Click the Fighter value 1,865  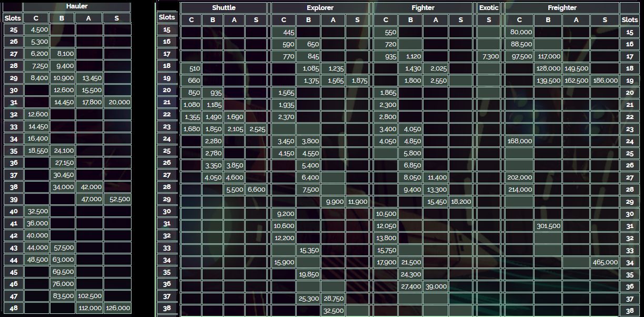point(386,93)
